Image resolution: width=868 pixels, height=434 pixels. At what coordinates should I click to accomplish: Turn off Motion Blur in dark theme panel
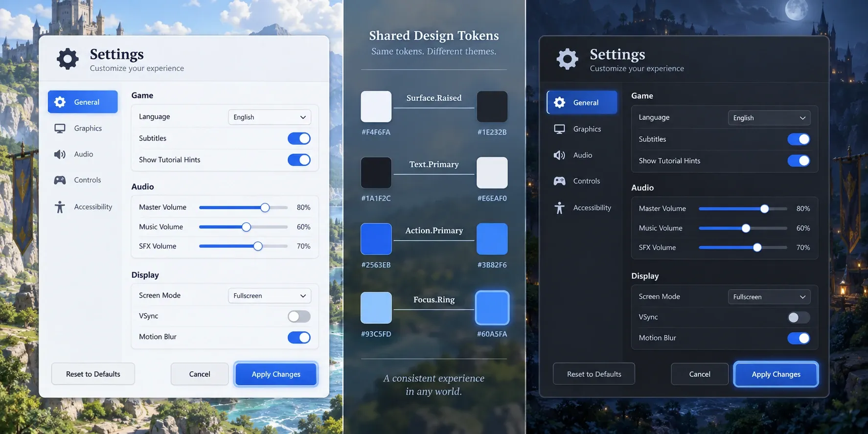click(799, 338)
